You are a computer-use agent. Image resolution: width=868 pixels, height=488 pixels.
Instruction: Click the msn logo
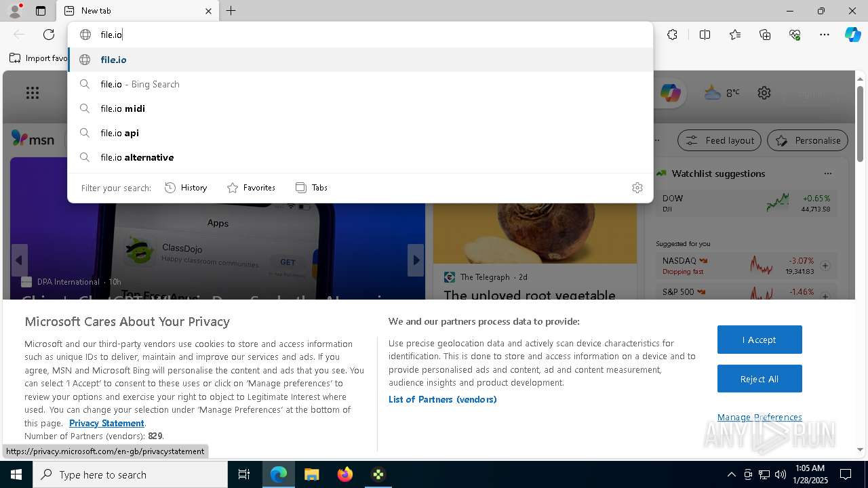pyautogui.click(x=33, y=139)
